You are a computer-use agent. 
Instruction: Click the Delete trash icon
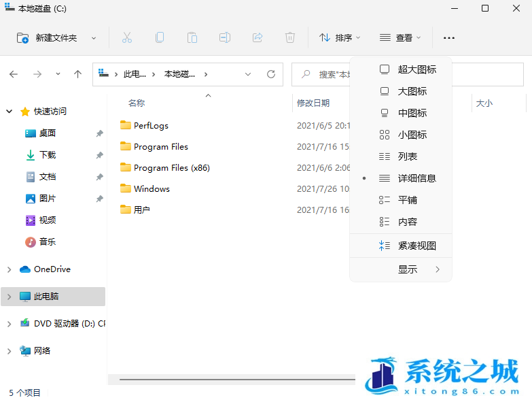pyautogui.click(x=289, y=37)
